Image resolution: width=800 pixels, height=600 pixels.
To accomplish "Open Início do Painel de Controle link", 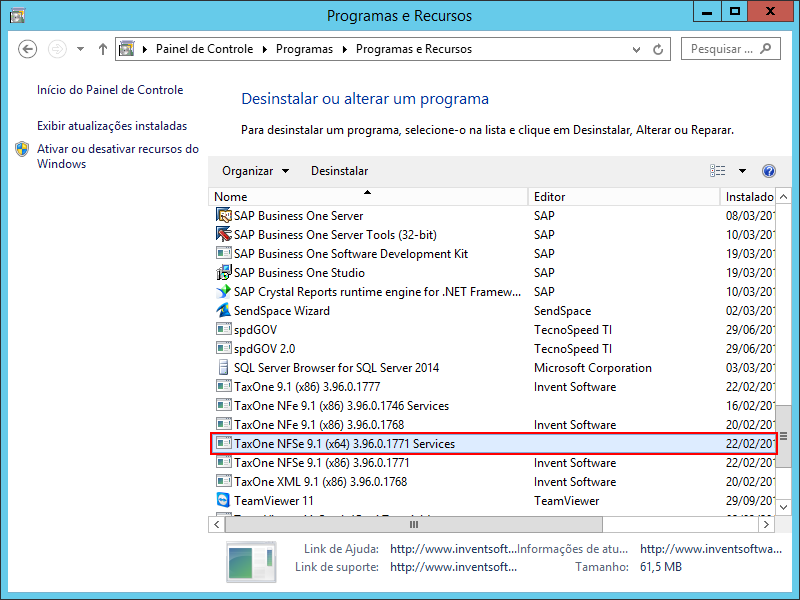I will coord(110,90).
